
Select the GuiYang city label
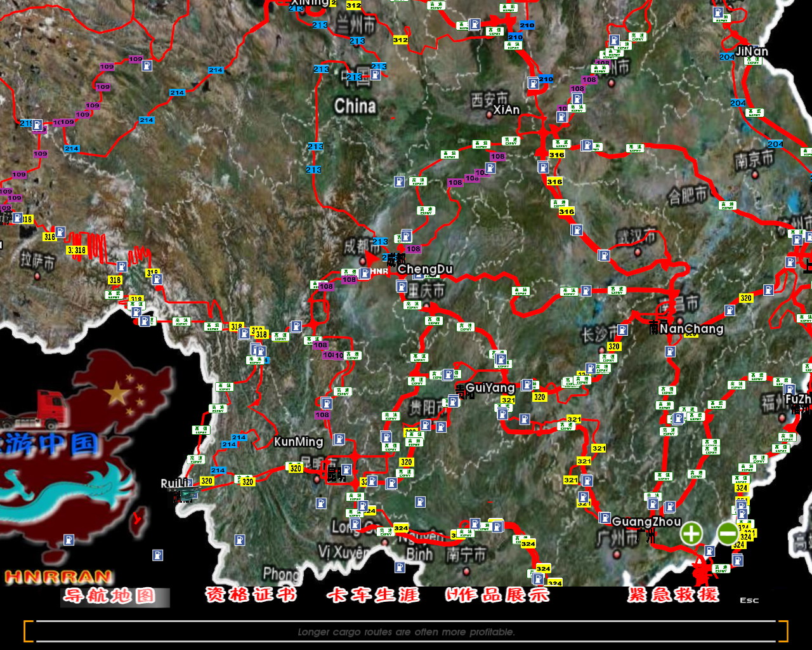tap(490, 388)
